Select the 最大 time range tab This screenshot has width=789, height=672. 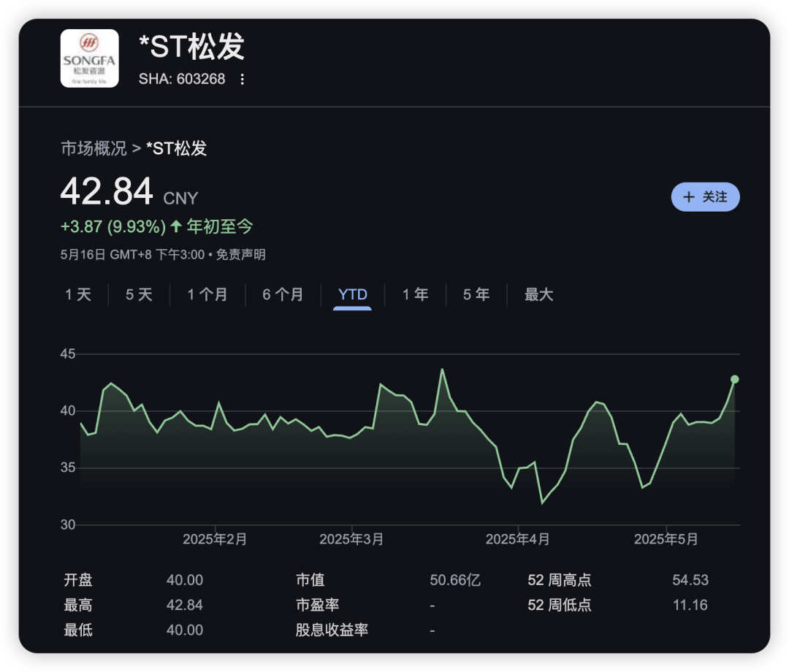[x=539, y=294]
